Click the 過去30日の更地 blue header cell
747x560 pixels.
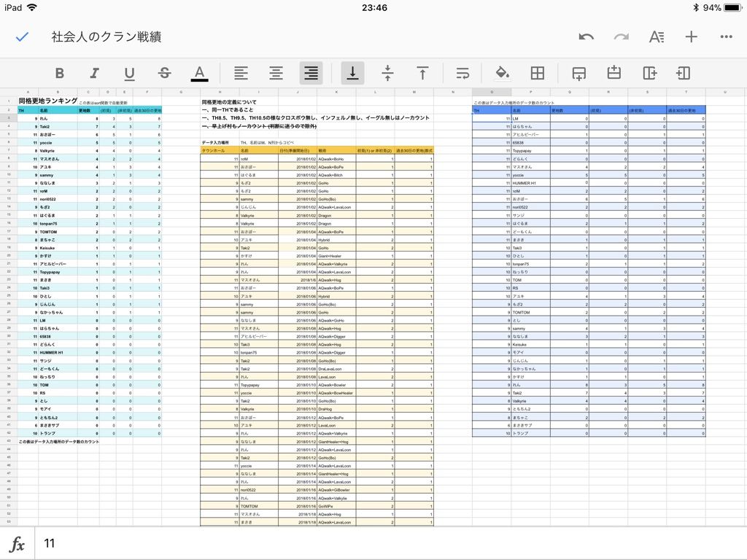point(686,110)
